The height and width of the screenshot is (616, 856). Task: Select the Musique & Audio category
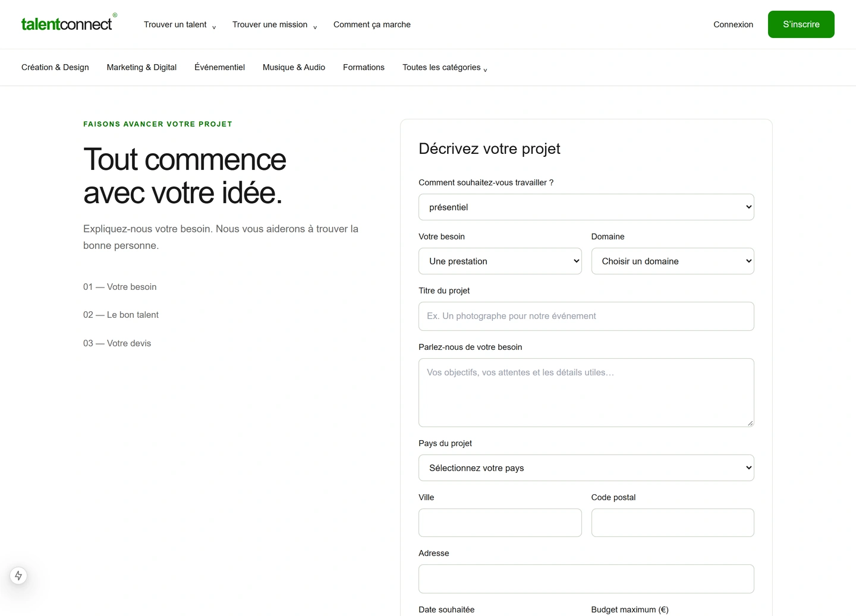click(x=294, y=67)
